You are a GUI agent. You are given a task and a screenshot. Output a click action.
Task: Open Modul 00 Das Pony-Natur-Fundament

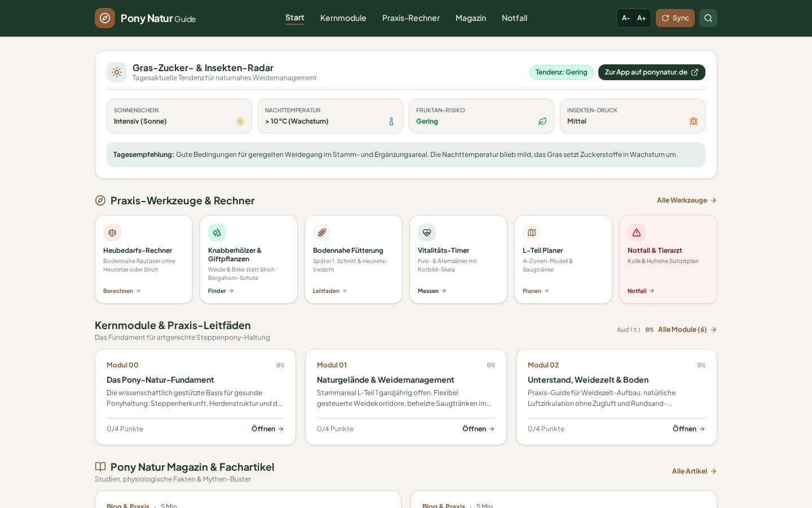click(x=195, y=397)
